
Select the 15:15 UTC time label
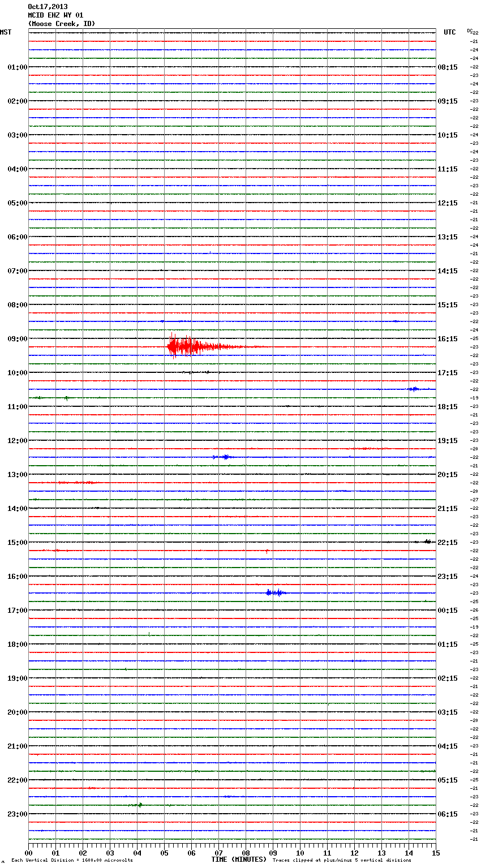coord(448,305)
